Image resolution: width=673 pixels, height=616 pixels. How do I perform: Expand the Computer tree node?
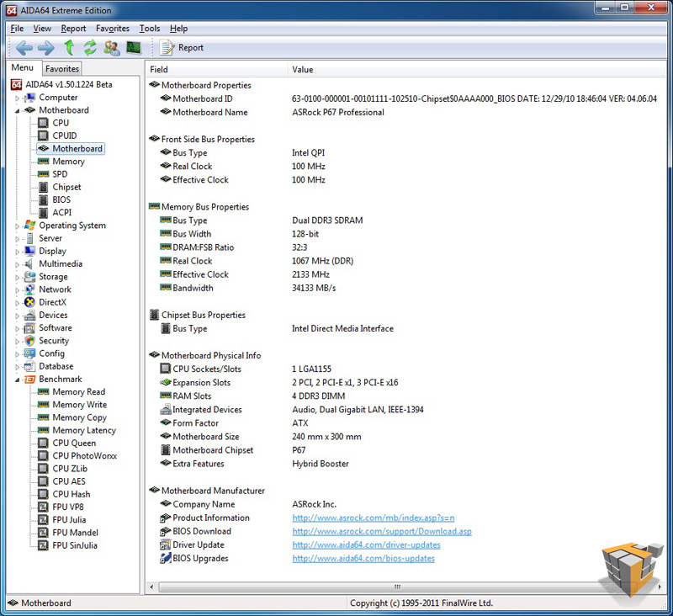(17, 98)
